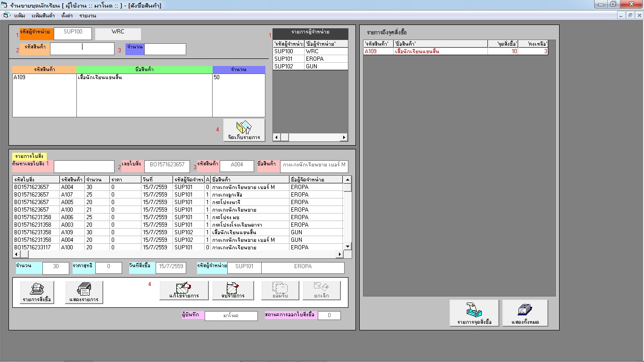Select supplier row SUP101 EROPA
Image resolution: width=644 pixels, height=362 pixels.
click(310, 59)
